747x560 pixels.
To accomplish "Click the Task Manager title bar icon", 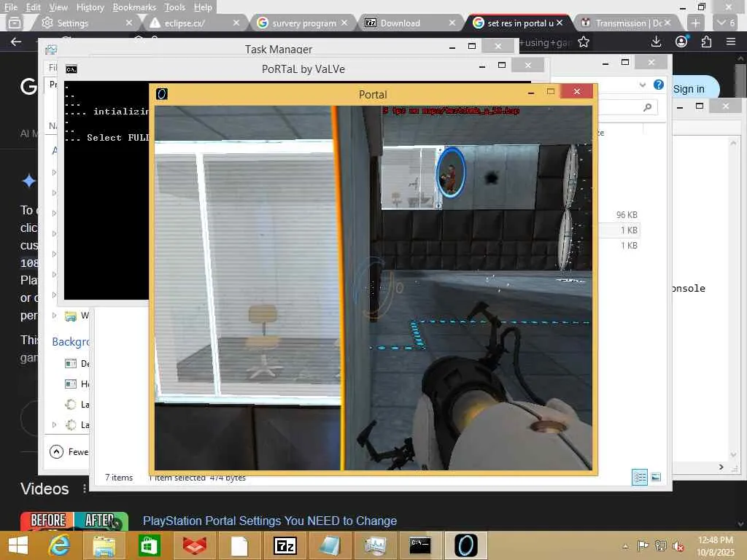I will click(51, 49).
